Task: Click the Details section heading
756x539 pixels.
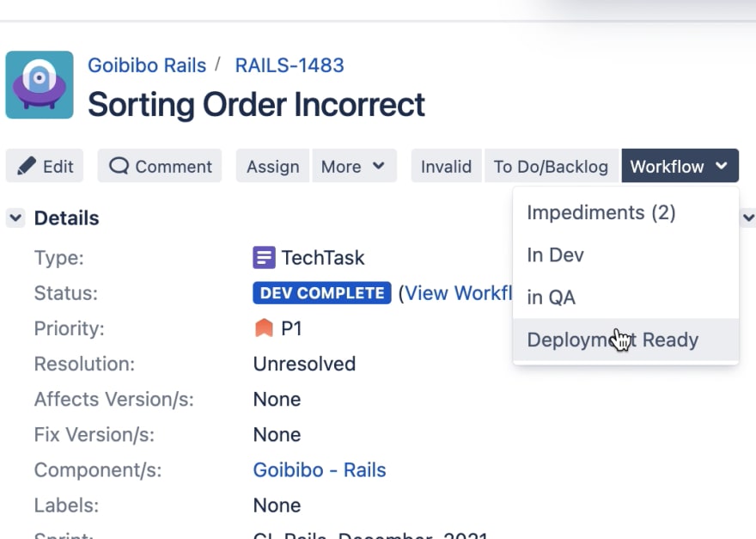Action: (x=66, y=218)
